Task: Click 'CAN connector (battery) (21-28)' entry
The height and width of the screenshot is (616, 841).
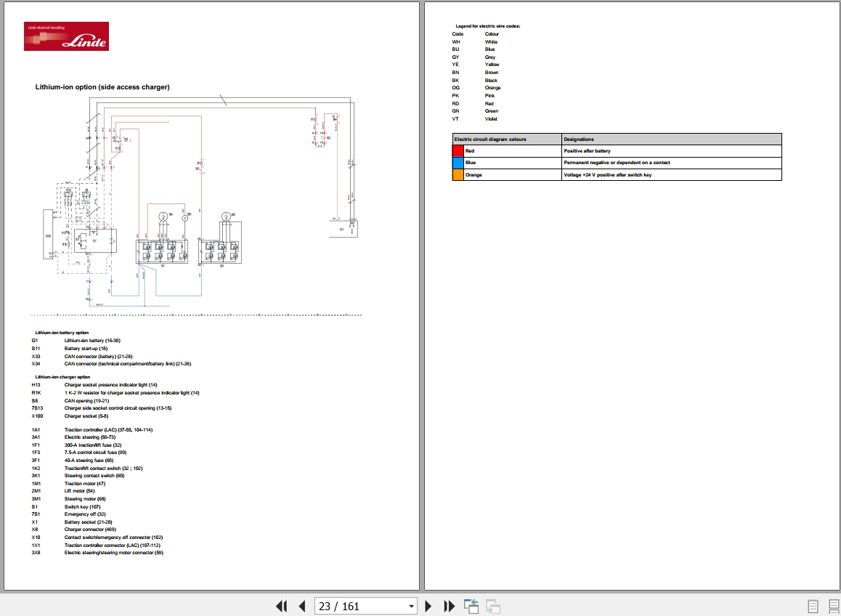Action: [98, 356]
